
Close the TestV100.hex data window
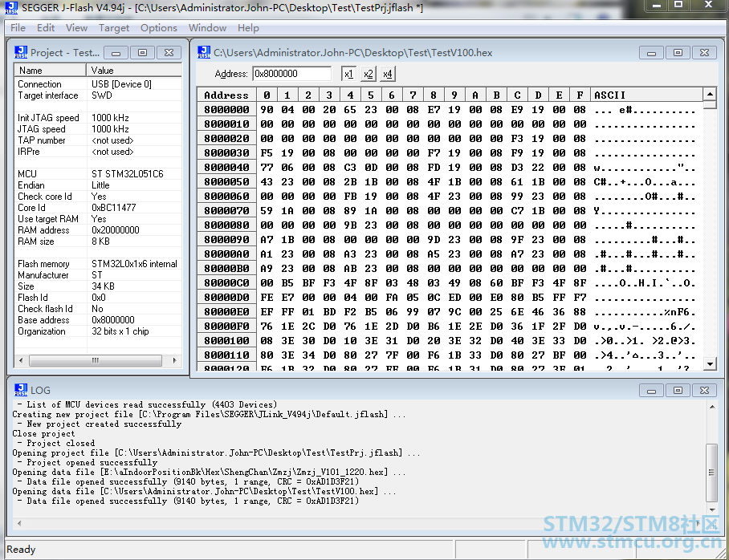704,52
